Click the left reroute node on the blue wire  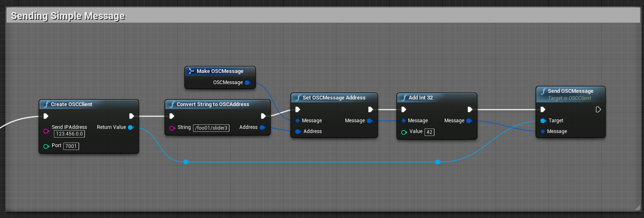pyautogui.click(x=186, y=162)
